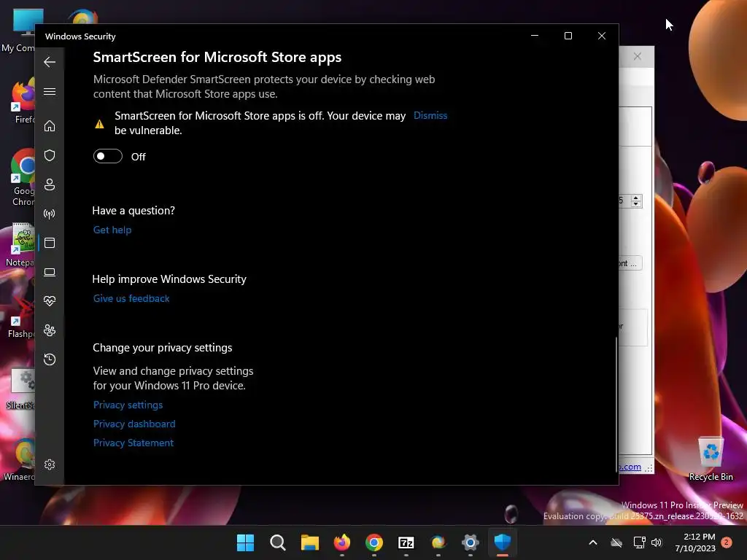Click the yellow warning triangle icon
The width and height of the screenshot is (747, 560).
(99, 124)
